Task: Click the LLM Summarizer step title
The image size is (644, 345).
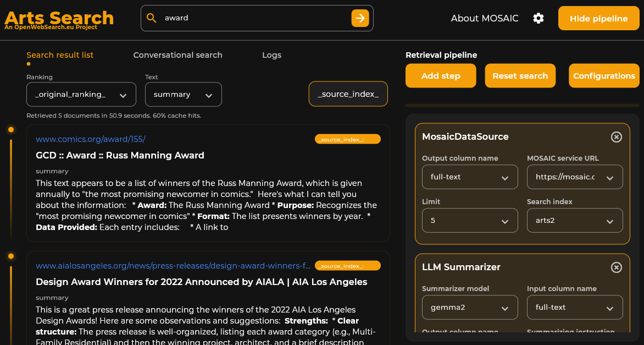Action: tap(461, 267)
